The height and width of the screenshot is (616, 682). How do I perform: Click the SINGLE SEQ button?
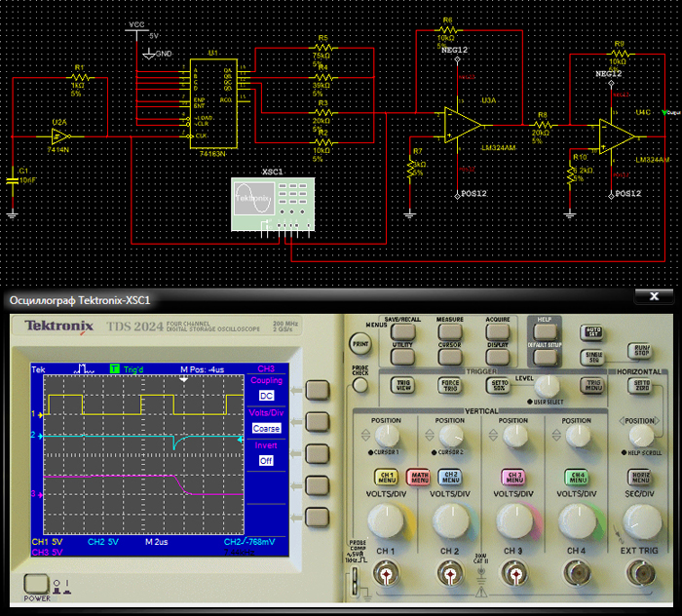pyautogui.click(x=593, y=357)
